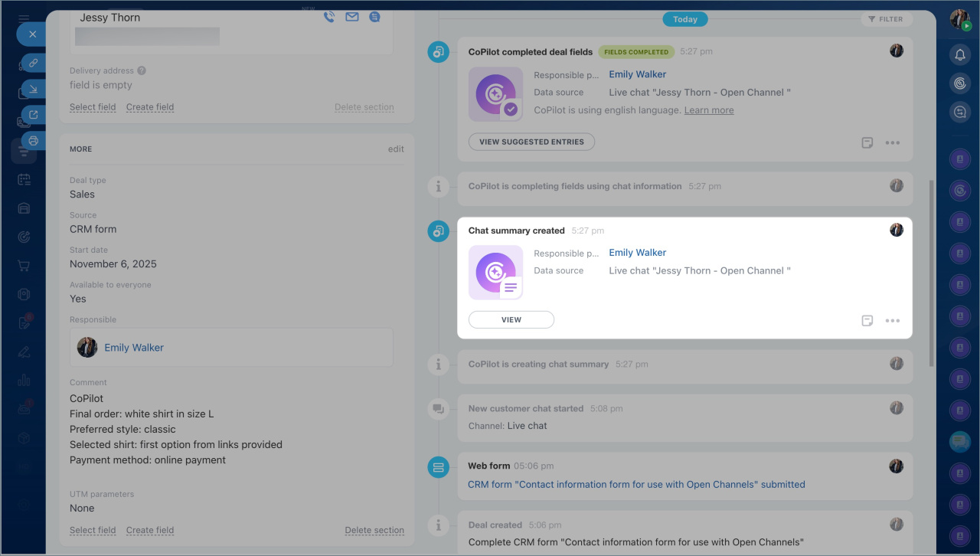
Task: Open in new window icon on side panel
Action: coord(33,115)
